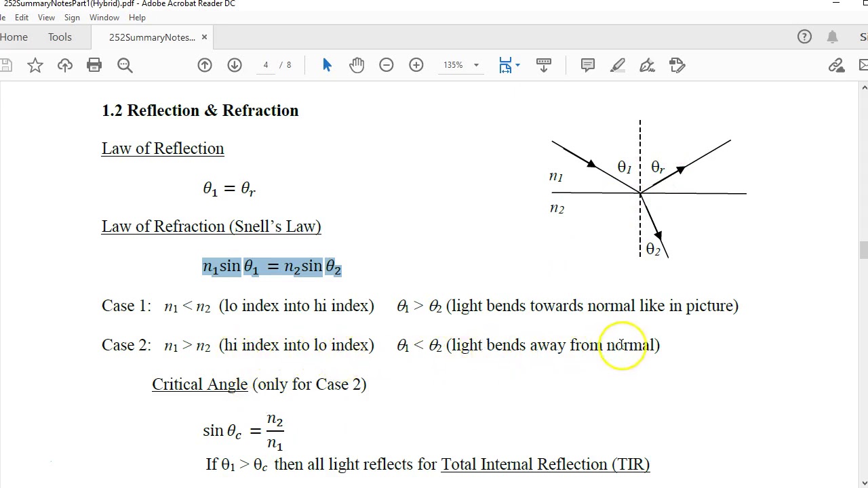
Task: Open the Help menu
Action: (x=137, y=17)
